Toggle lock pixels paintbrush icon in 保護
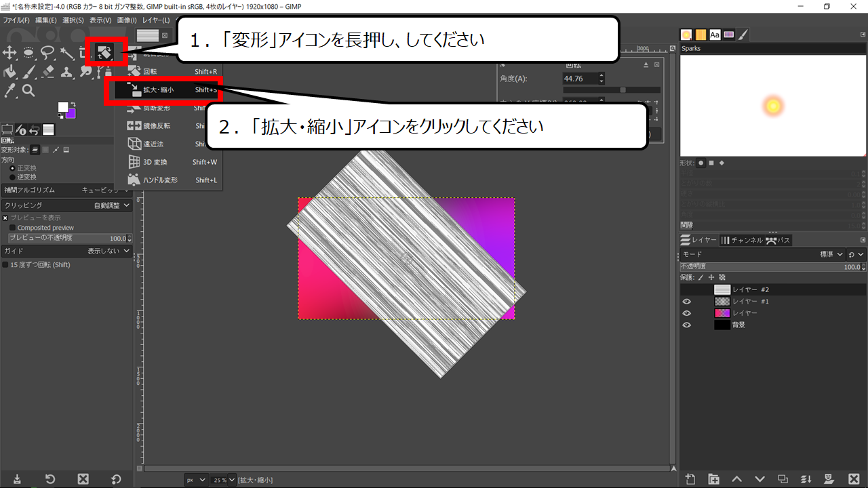The height and width of the screenshot is (488, 868). coord(701,277)
